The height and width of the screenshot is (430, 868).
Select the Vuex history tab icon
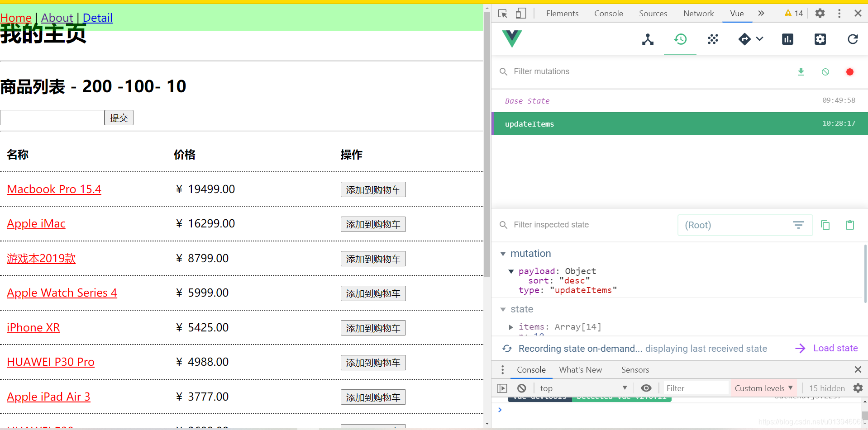[x=680, y=39]
